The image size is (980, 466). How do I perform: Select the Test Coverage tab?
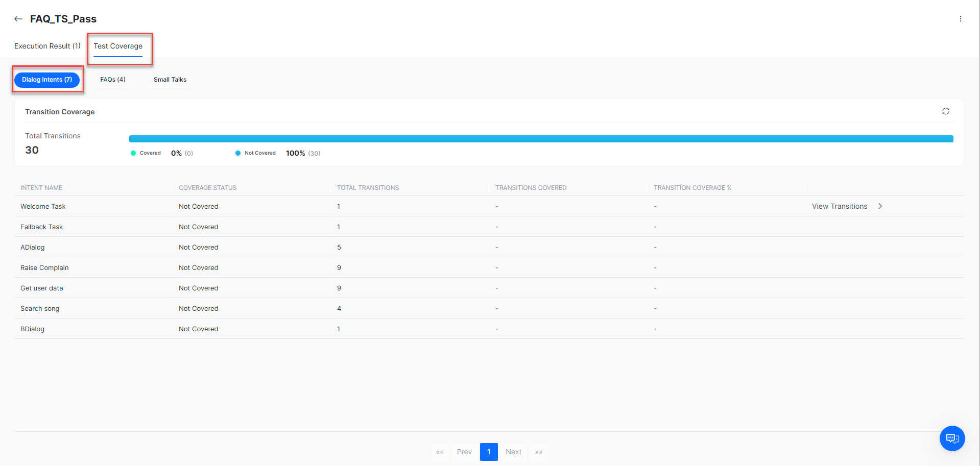118,46
